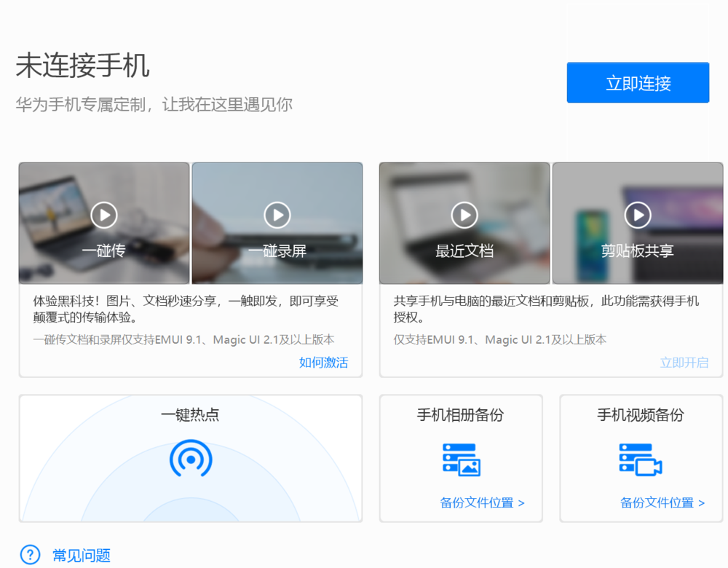The width and height of the screenshot is (728, 568).
Task: Open 备份文件位置 under 手机视频备份
Action: click(x=662, y=502)
